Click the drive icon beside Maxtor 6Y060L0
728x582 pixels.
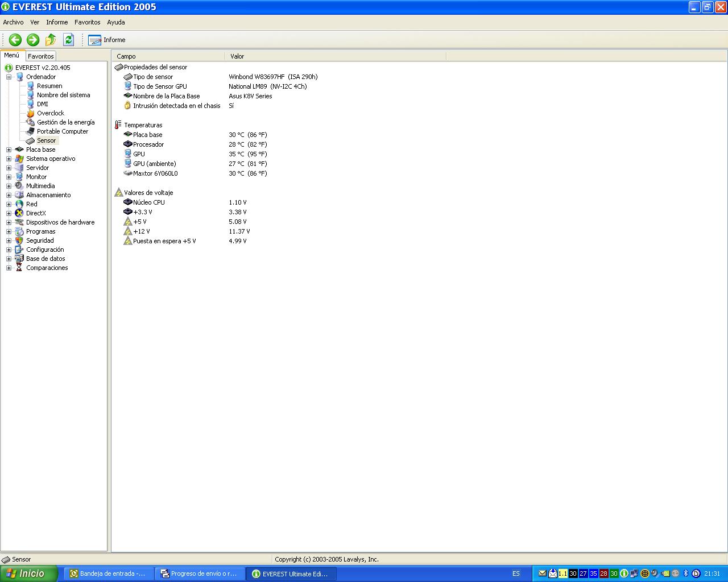pyautogui.click(x=128, y=173)
